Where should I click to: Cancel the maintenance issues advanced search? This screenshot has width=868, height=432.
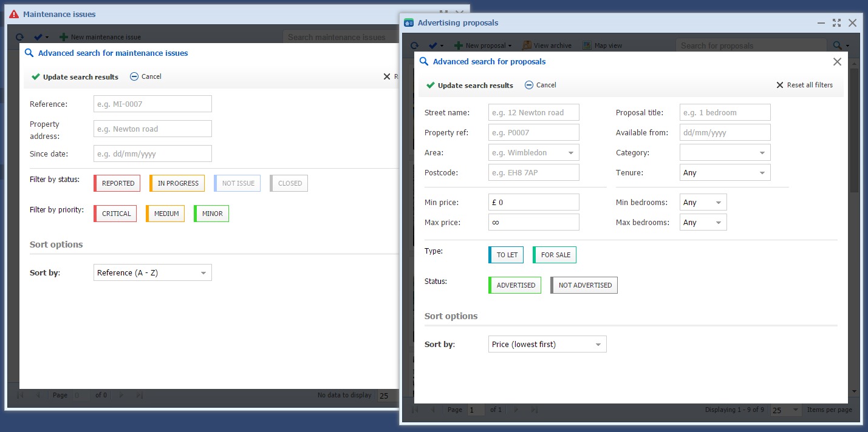tap(146, 77)
